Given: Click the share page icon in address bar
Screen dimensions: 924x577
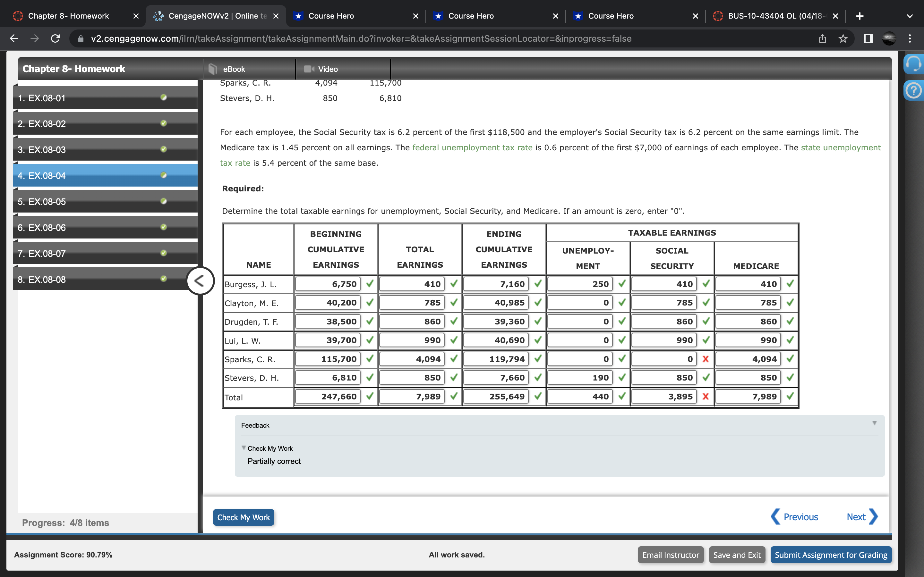Looking at the screenshot, I should point(822,38).
